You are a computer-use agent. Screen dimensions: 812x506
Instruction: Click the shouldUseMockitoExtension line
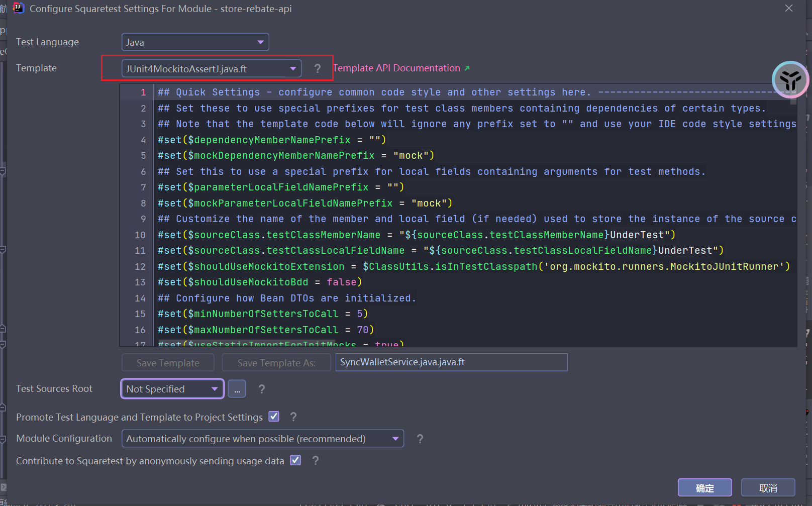click(474, 266)
